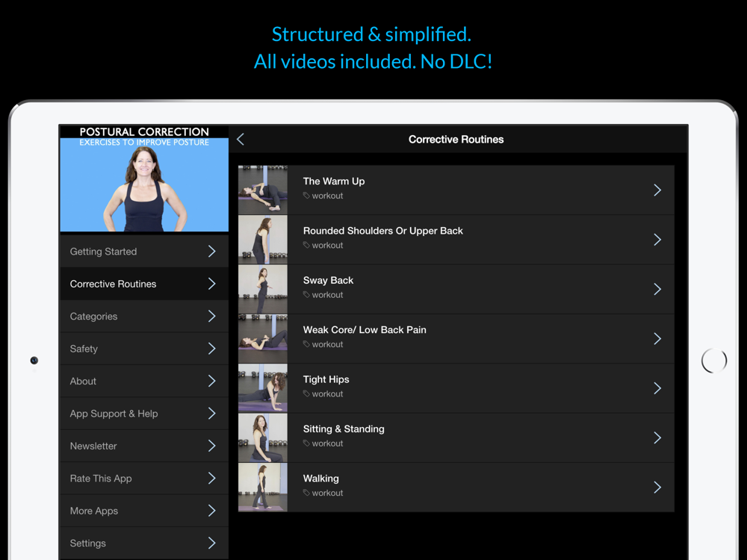Click the iPad home button
Screen dimensions: 747x560
[713, 361]
